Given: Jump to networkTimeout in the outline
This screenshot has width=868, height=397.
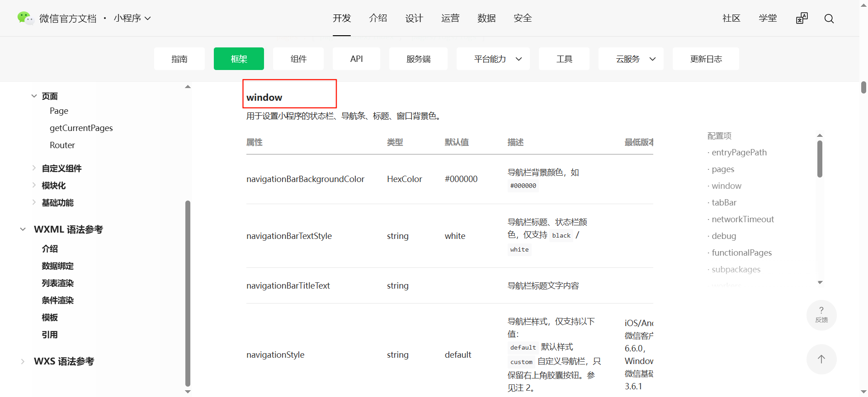Looking at the screenshot, I should [743, 219].
